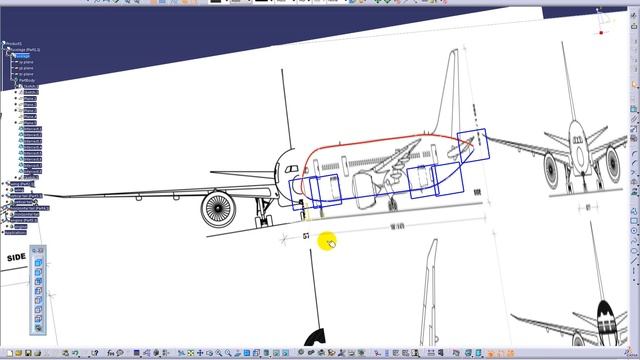The height and width of the screenshot is (360, 640).
Task: Select the xy plane in the tree
Action: click(x=26, y=62)
